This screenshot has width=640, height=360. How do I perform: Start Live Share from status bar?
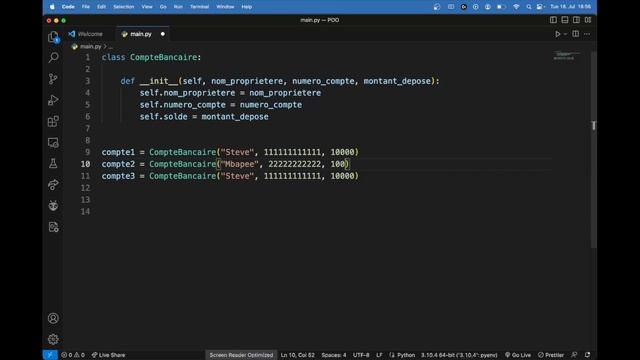108,355
